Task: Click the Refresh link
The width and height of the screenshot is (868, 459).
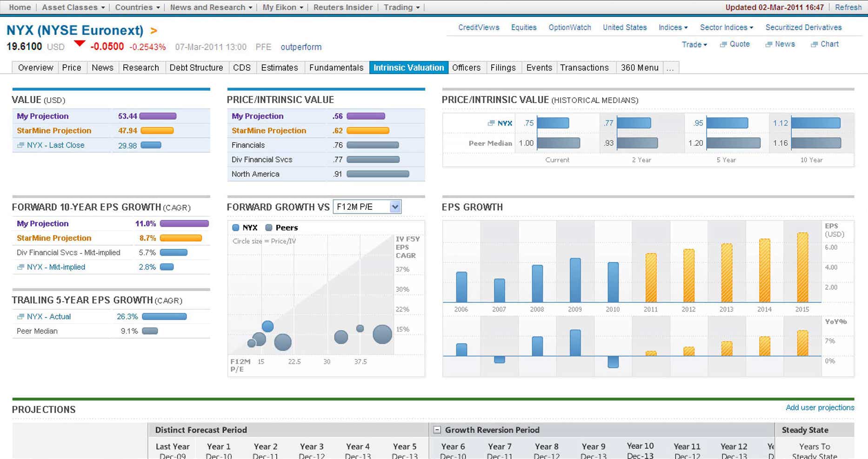Action: coord(848,7)
